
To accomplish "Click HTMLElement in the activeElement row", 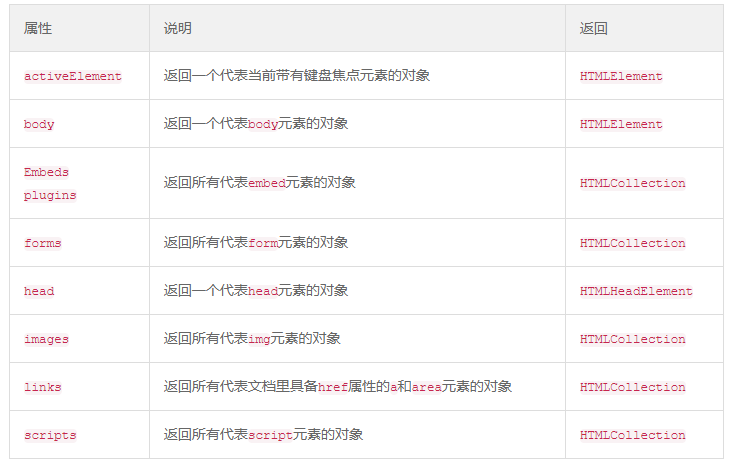I will tap(621, 76).
